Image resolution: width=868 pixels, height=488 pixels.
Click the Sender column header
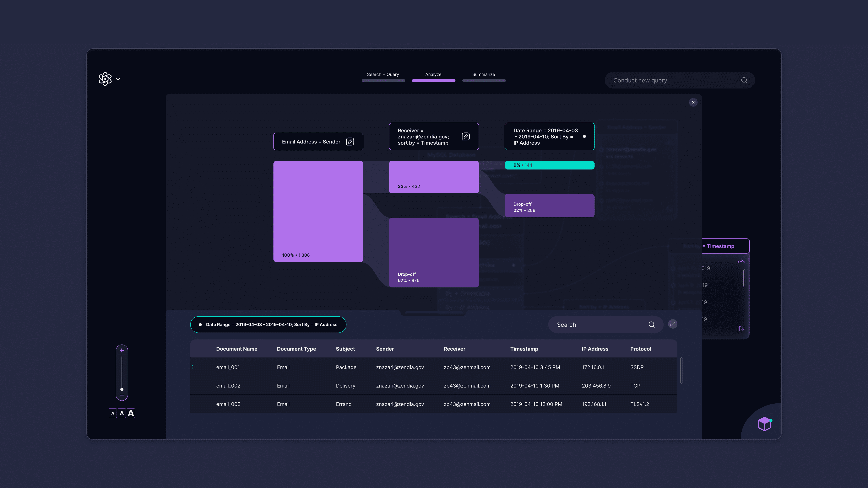[385, 349]
